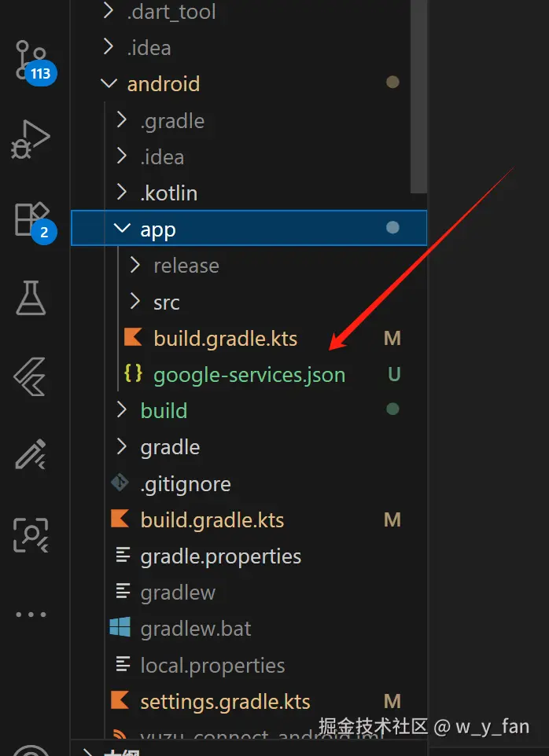Select gradle.properties file
Image resolution: width=549 pixels, height=756 pixels.
click(220, 556)
